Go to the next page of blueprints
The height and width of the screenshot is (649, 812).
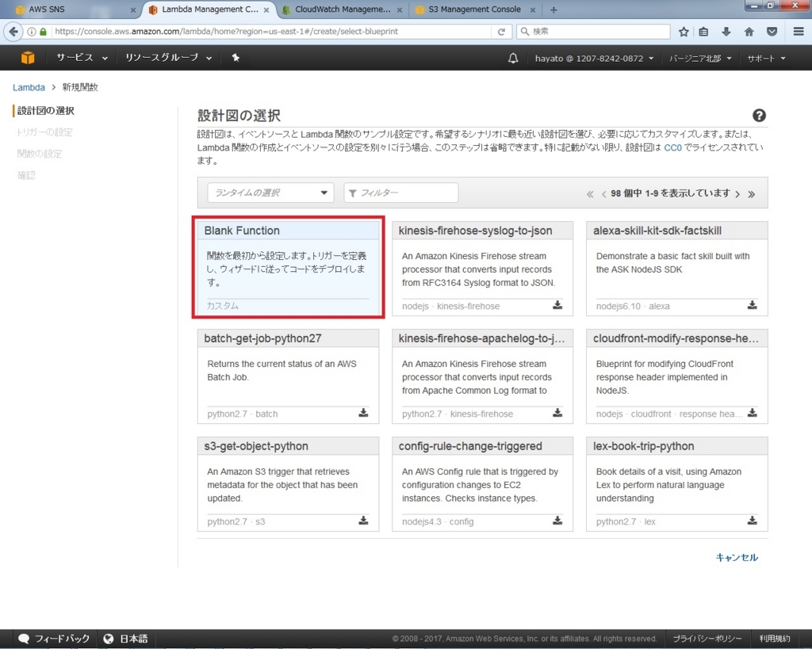pos(737,194)
